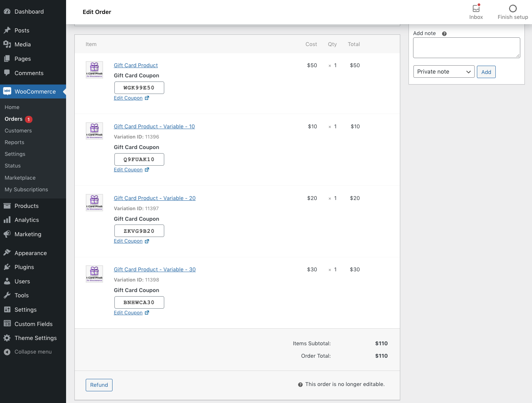Select coupon code BNHWCA30

click(x=139, y=303)
